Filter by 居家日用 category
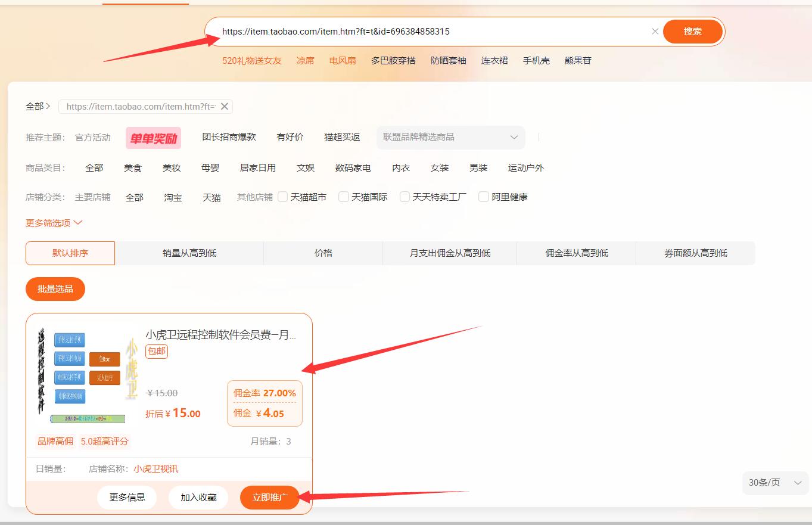The width and height of the screenshot is (812, 525). point(258,168)
